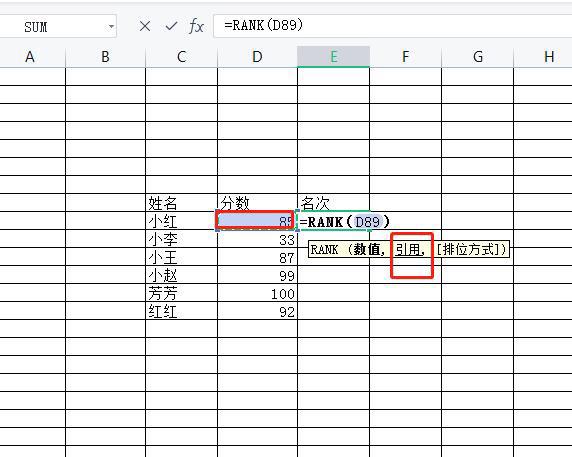Click the cell containing 芳芳
Image resolution: width=572 pixels, height=457 pixels.
181,293
